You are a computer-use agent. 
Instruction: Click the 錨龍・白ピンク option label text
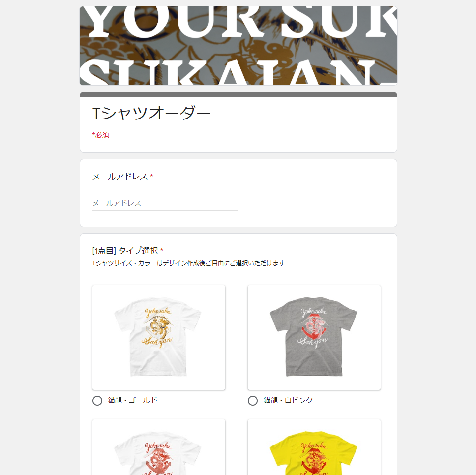tap(288, 400)
